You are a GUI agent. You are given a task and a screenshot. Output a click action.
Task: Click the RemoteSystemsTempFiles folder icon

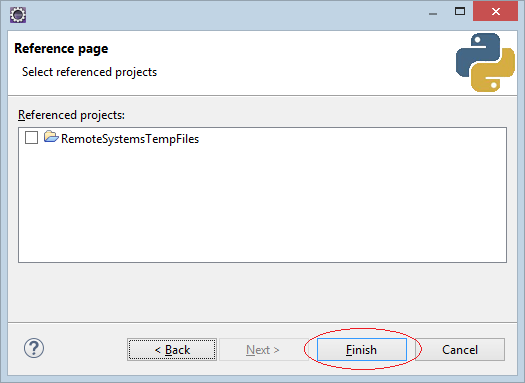[51, 137]
